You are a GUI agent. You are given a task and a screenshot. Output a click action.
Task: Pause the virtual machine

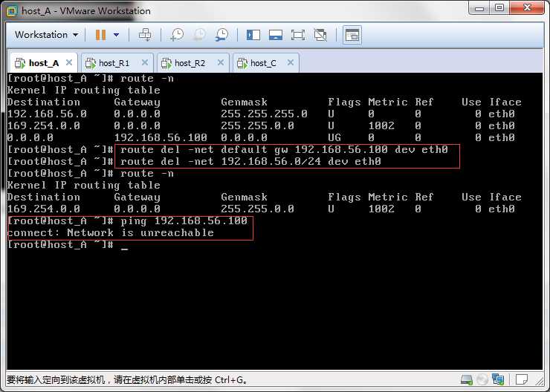(100, 35)
